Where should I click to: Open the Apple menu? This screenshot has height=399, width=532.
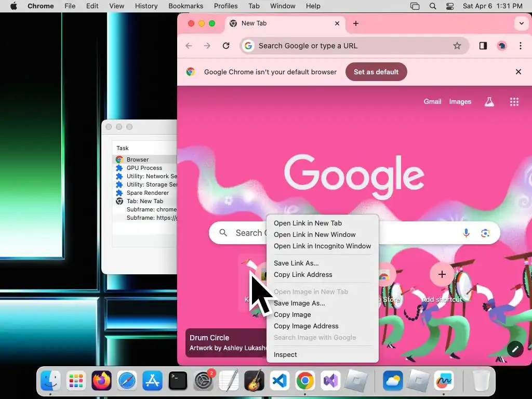pyautogui.click(x=14, y=6)
